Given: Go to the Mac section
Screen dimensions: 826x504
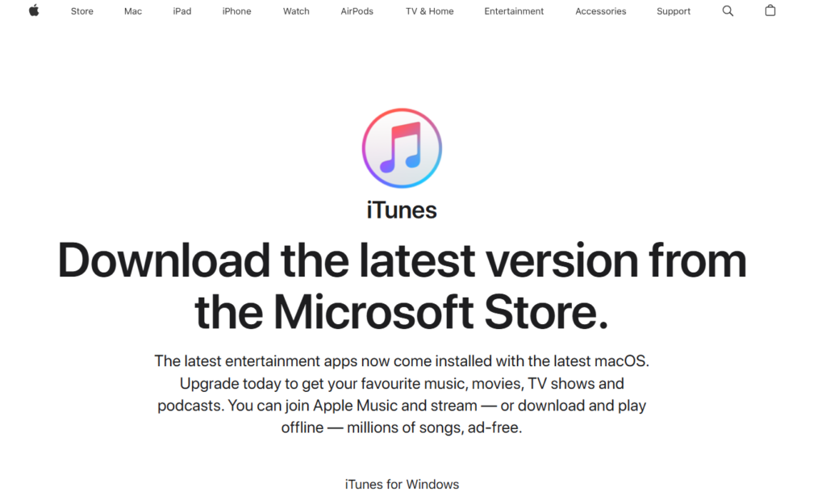Looking at the screenshot, I should pyautogui.click(x=133, y=11).
